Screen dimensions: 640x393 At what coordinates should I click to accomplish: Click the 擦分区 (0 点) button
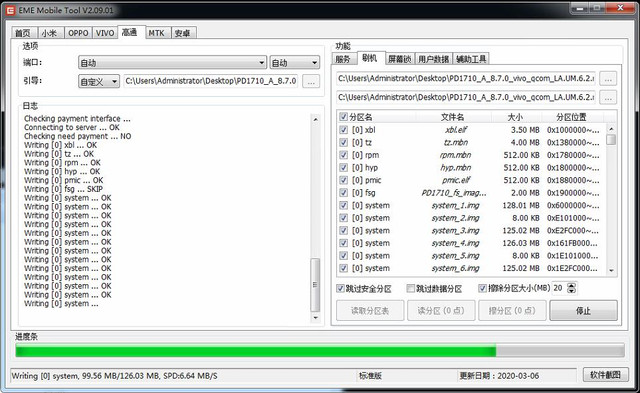point(512,311)
